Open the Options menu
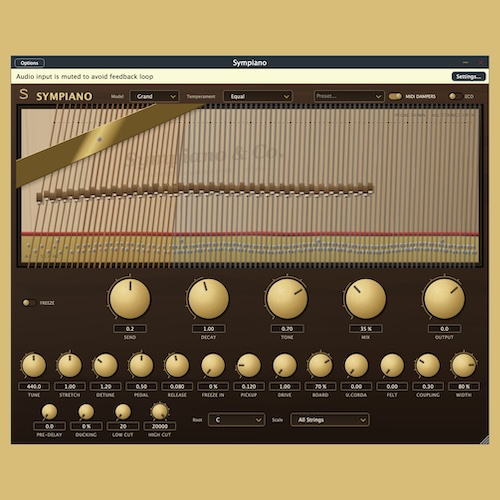 point(30,63)
